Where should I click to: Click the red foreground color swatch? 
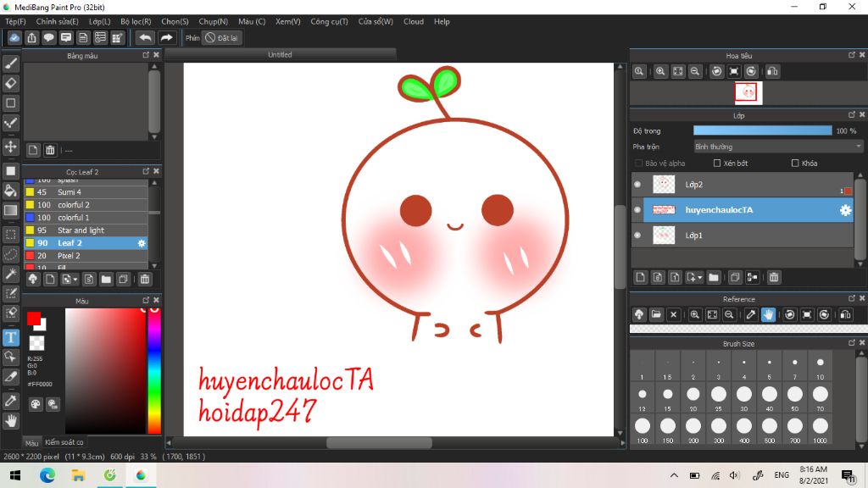point(33,319)
